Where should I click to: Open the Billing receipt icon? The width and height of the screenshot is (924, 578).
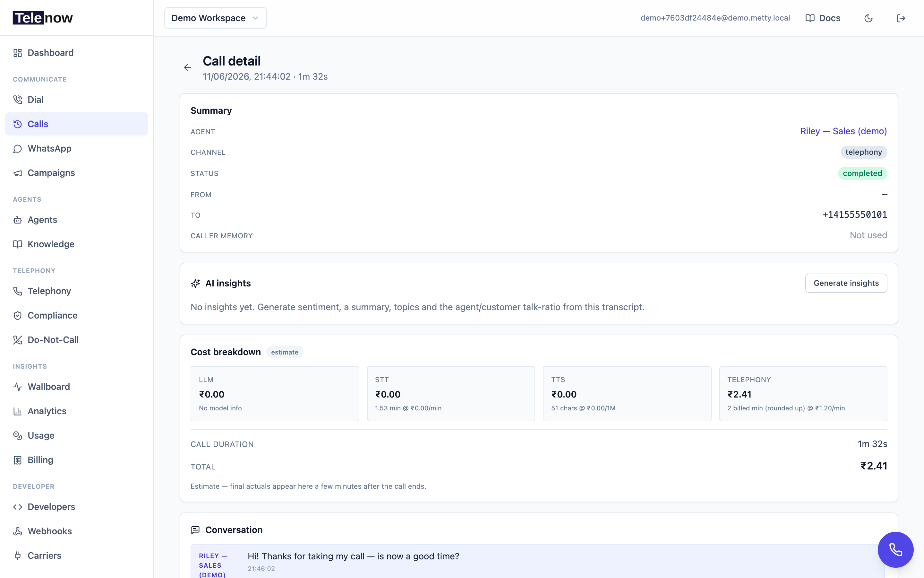point(18,460)
